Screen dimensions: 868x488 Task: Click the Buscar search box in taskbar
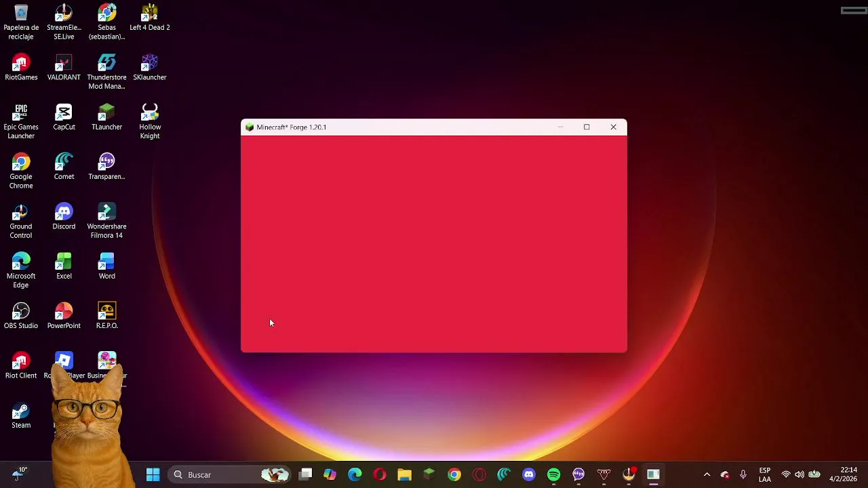point(231,474)
